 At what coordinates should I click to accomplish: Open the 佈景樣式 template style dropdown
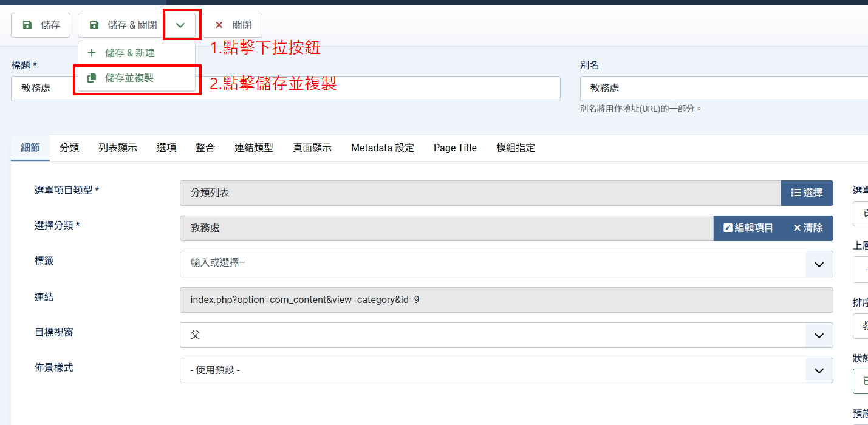click(819, 370)
